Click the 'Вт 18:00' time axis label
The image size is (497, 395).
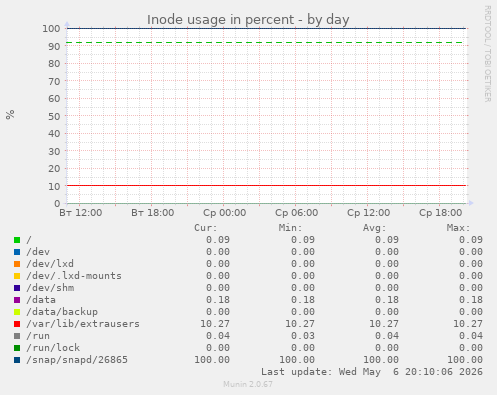tap(153, 213)
